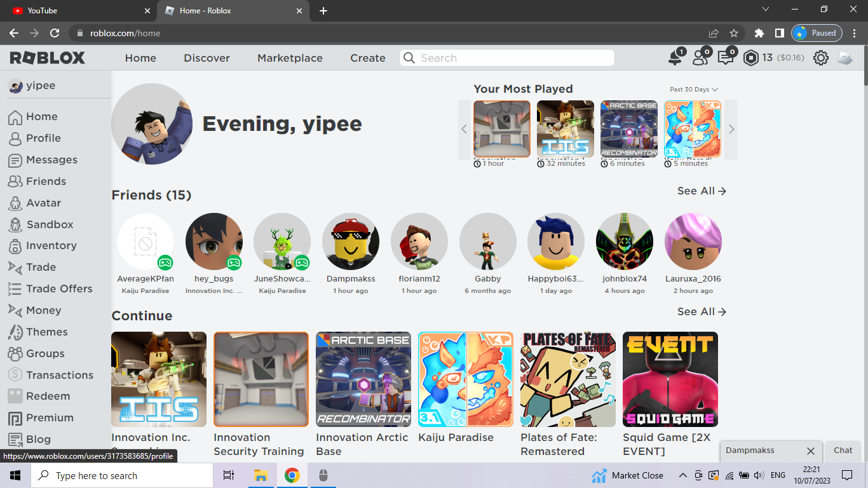Open friend AverageKPfan avatar

point(146,241)
